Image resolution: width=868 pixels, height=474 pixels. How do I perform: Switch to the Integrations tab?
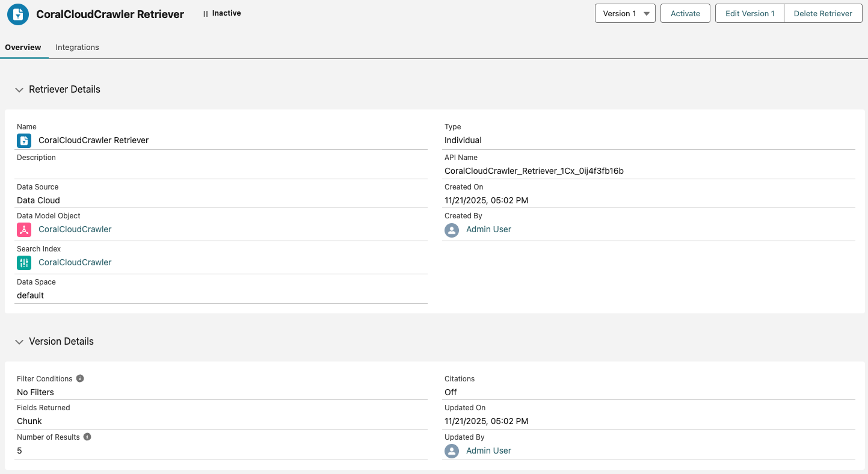point(77,48)
